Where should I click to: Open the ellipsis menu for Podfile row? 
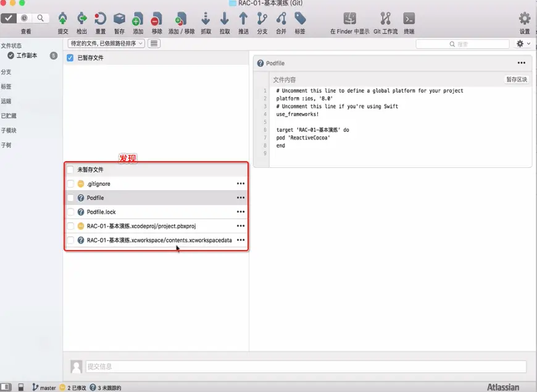(x=241, y=198)
